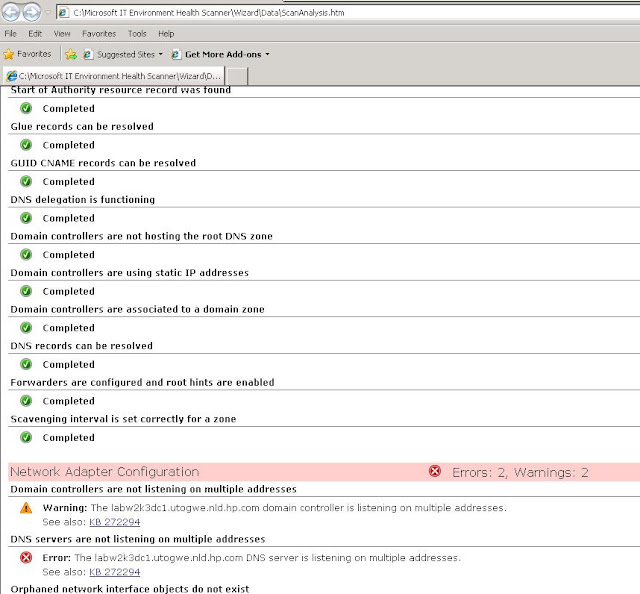Viewport: 640px width, 594px height.
Task: Click the yellow warning triangle icon
Action: point(26,508)
